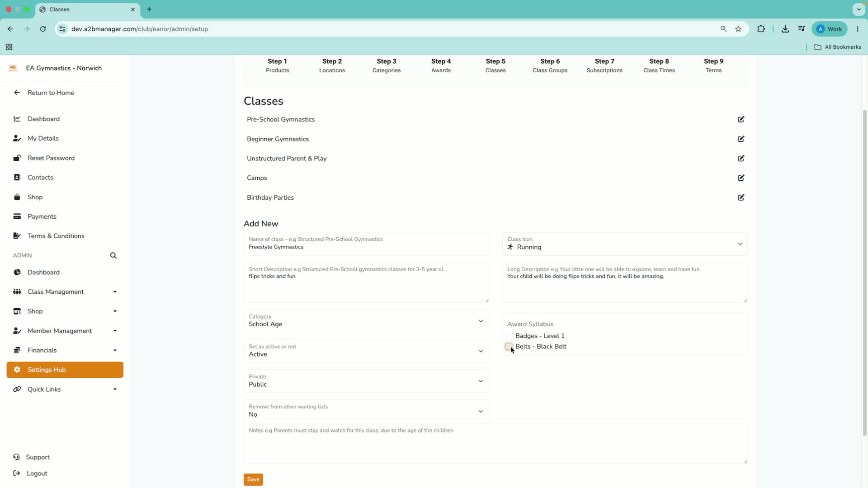This screenshot has height=488, width=868.
Task: Open the browser downloads icon
Action: coord(785,29)
